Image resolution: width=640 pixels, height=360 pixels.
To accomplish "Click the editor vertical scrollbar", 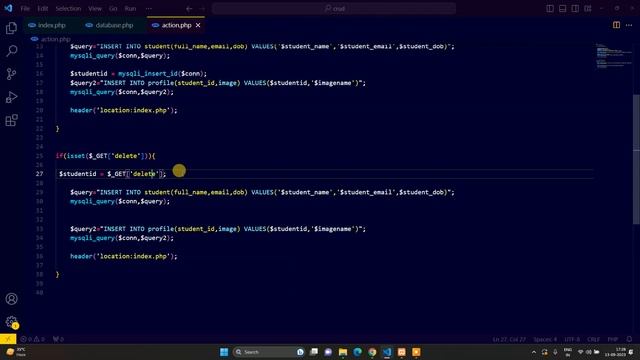I will coord(636,159).
